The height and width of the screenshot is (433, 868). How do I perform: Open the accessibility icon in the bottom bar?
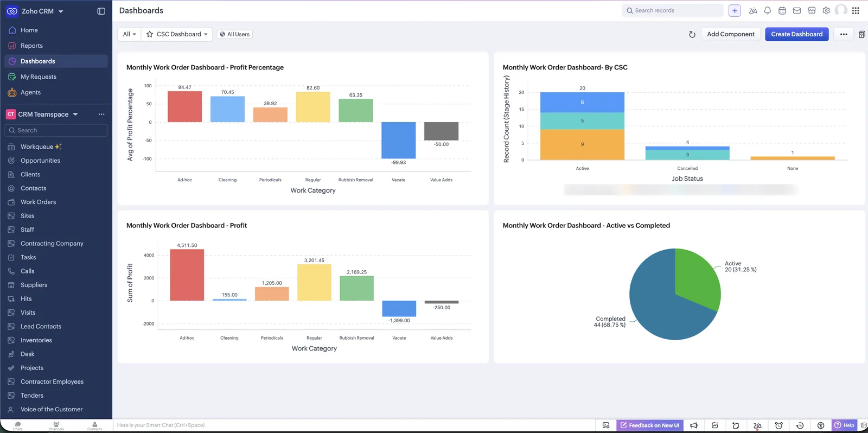click(821, 425)
